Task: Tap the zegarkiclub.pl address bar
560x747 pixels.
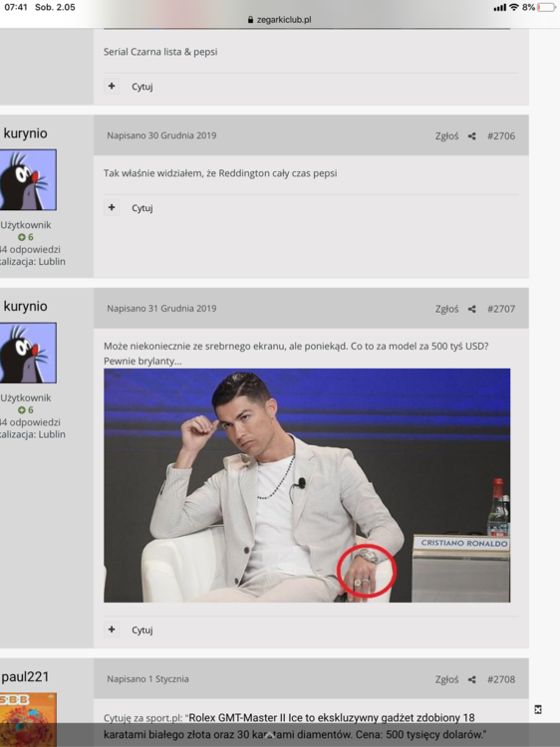Action: (x=279, y=20)
